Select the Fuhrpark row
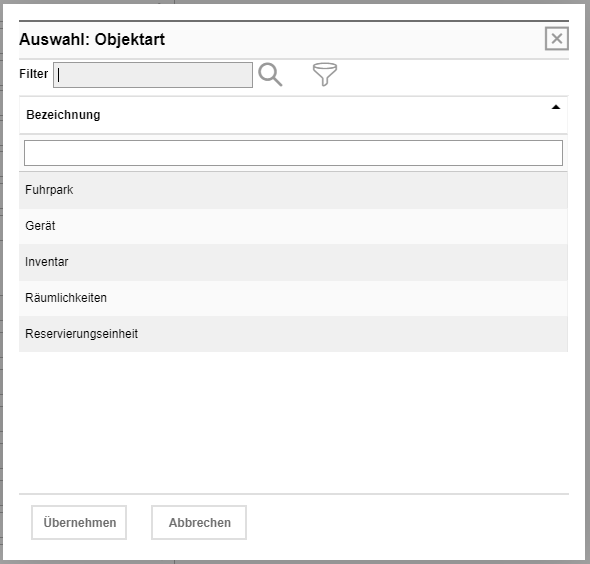 pos(293,190)
